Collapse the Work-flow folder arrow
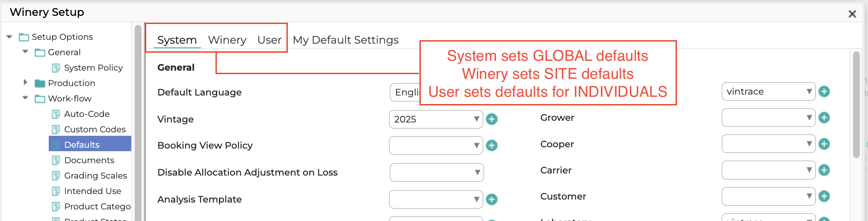Image resolution: width=868 pixels, height=221 pixels. pyautogui.click(x=25, y=98)
